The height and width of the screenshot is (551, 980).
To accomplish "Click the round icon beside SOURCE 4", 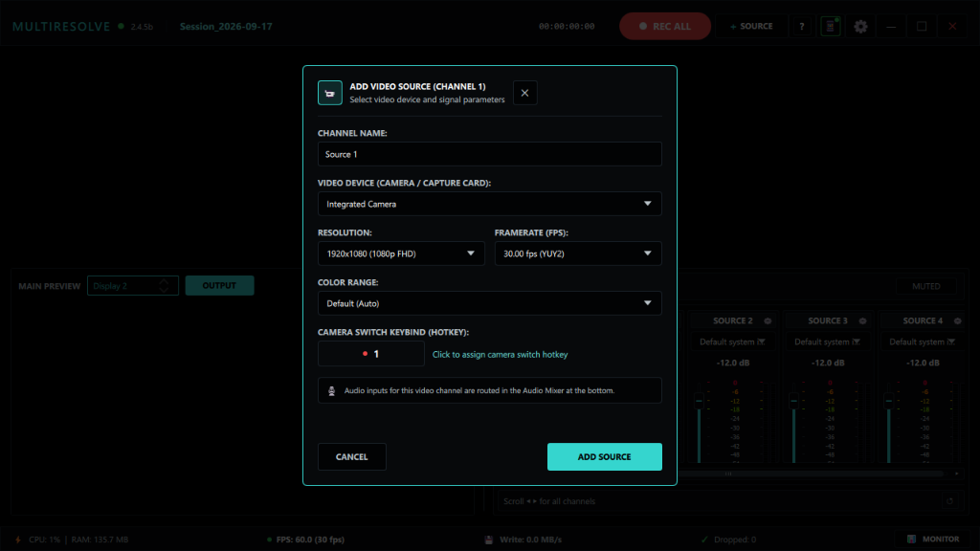I will (957, 321).
